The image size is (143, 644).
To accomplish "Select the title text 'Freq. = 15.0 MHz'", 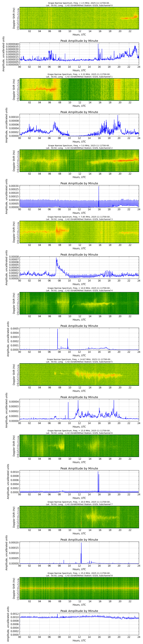I will pyautogui.click(x=82, y=430).
